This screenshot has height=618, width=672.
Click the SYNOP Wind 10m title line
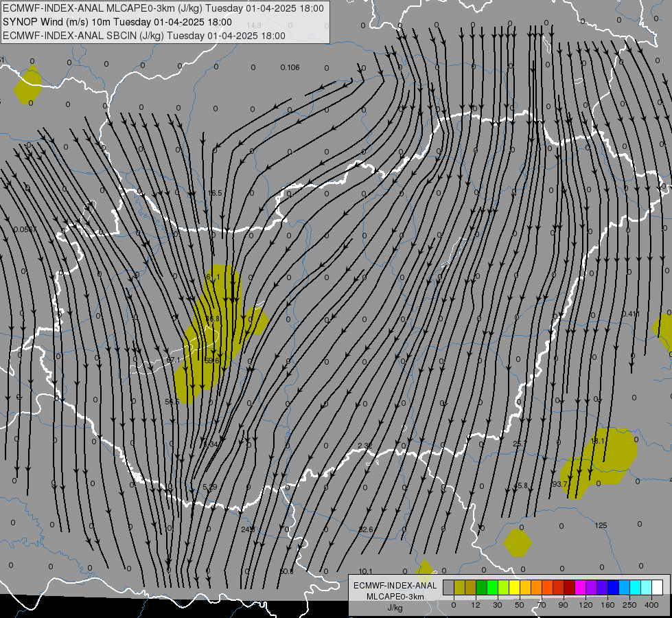click(117, 22)
